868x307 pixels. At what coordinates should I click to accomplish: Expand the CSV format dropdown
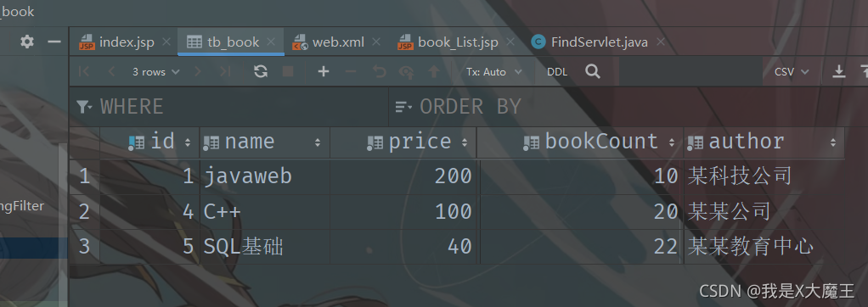[792, 72]
